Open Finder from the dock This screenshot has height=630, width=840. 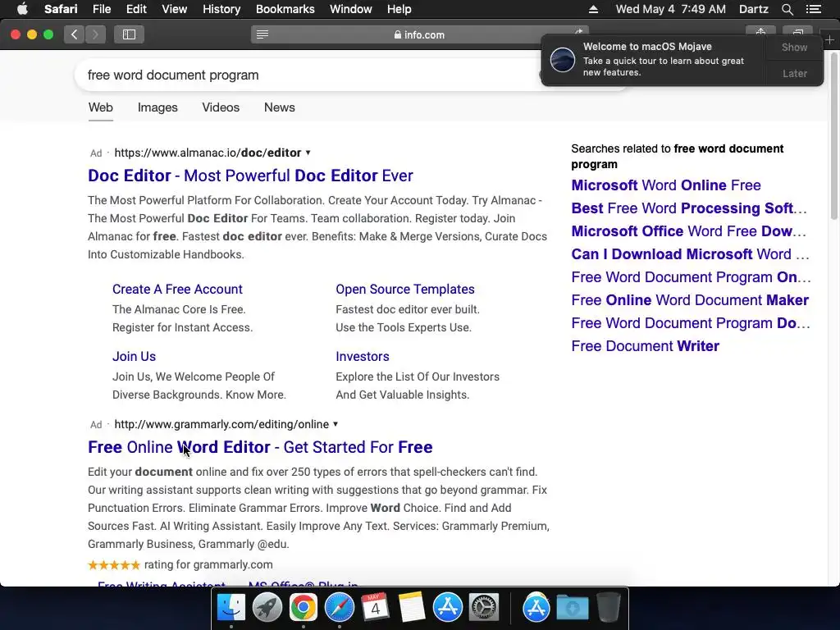[x=231, y=607]
